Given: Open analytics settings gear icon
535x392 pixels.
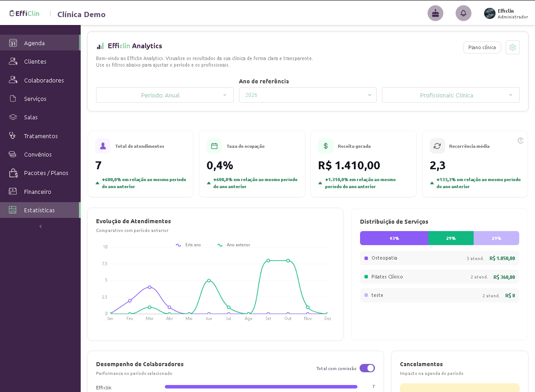Looking at the screenshot, I should [x=513, y=47].
